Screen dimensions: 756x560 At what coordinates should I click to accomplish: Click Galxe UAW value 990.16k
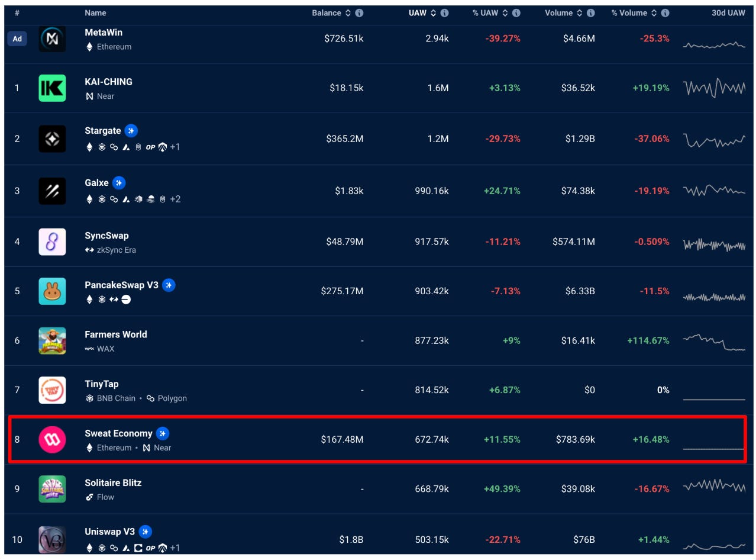432,191
